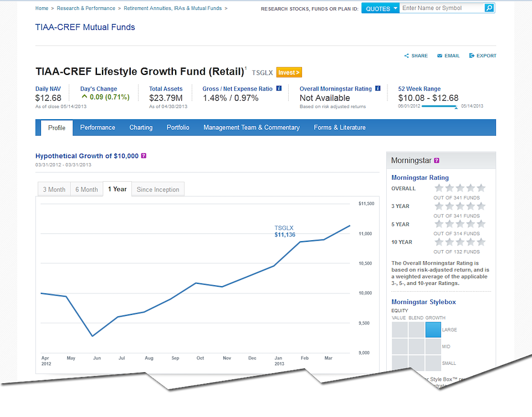Screen dimensions: 532x417
Task: Click the OUT OF 132 FUNDS text
Action: 457,252
